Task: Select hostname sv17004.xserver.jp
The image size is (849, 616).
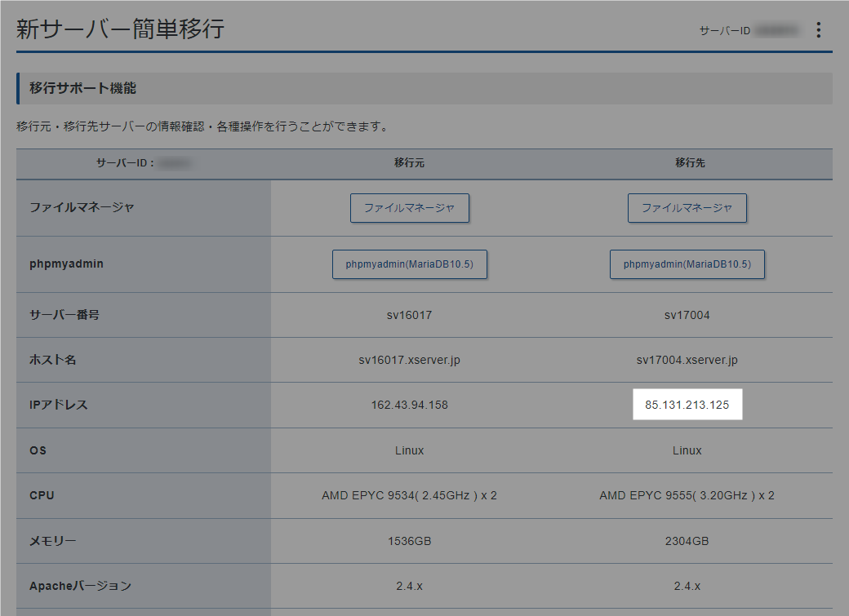Action: click(x=687, y=359)
